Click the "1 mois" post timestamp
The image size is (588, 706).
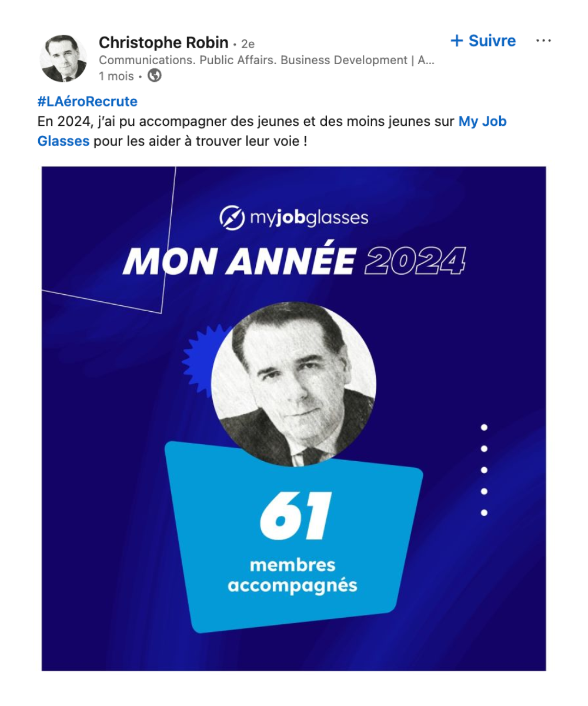tap(116, 76)
